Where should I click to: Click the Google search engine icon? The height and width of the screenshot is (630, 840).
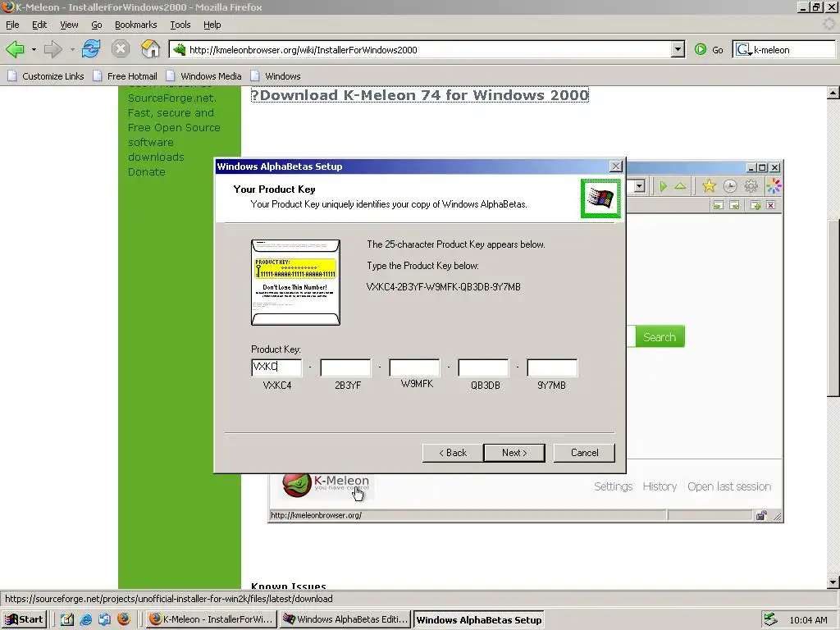[x=743, y=50]
